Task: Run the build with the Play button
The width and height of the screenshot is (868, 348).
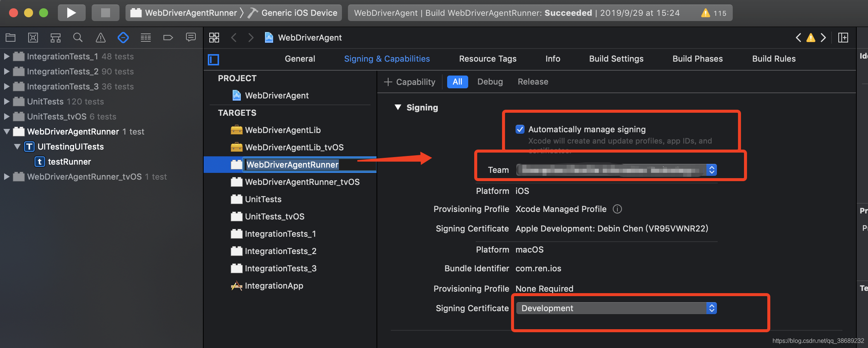Action: (x=71, y=13)
